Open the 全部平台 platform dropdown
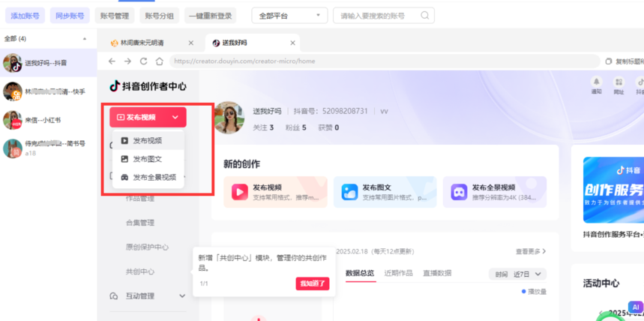 [289, 16]
